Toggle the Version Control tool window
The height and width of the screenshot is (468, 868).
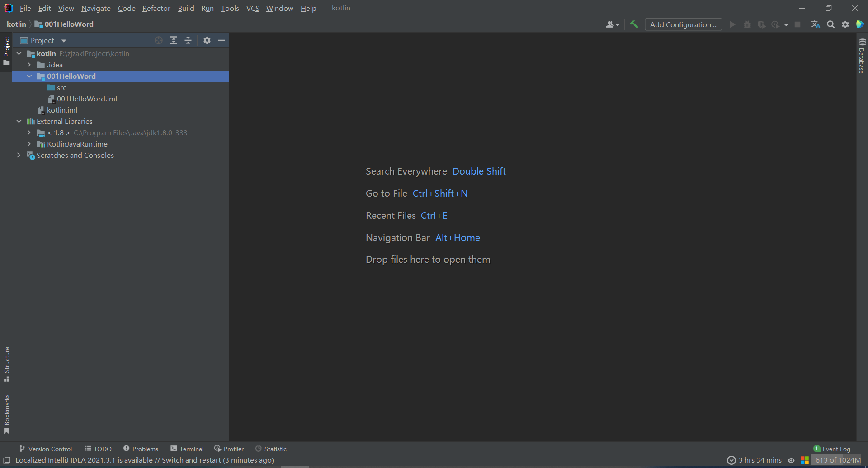pos(46,449)
